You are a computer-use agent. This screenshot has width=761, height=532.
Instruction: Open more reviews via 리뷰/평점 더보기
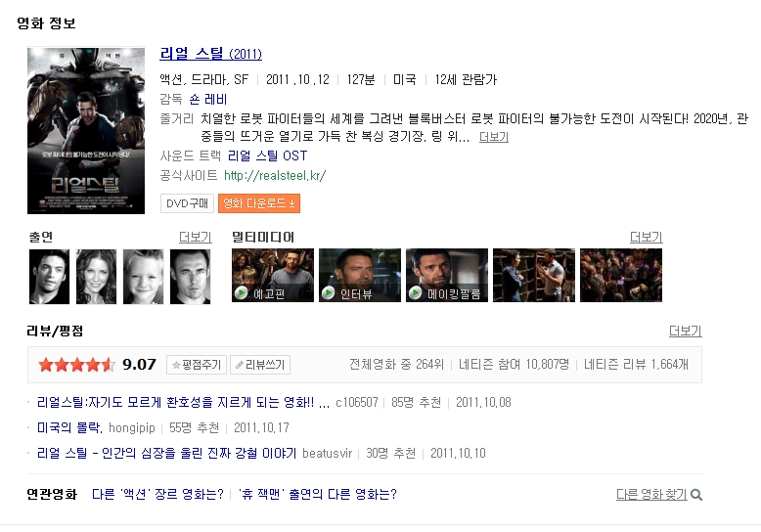point(685,331)
